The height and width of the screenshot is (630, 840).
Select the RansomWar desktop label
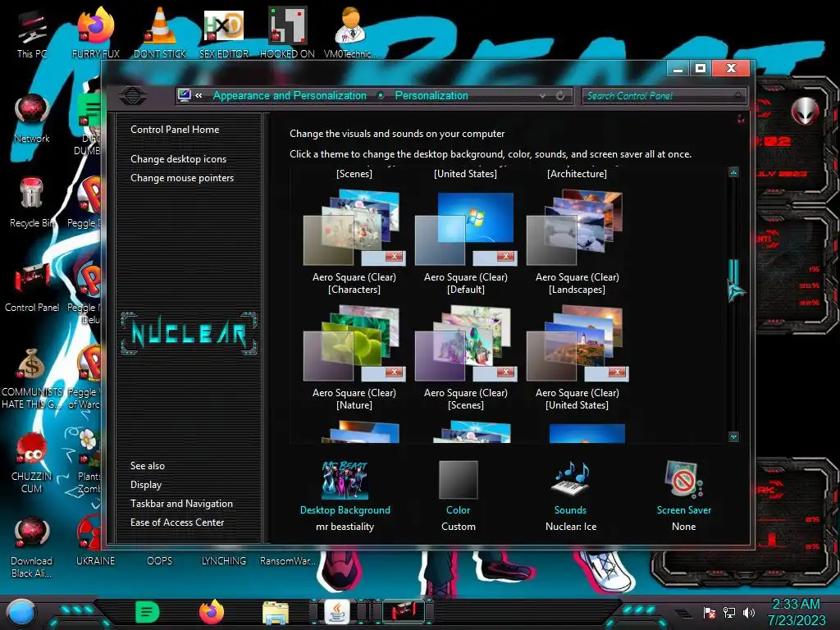[x=288, y=561]
